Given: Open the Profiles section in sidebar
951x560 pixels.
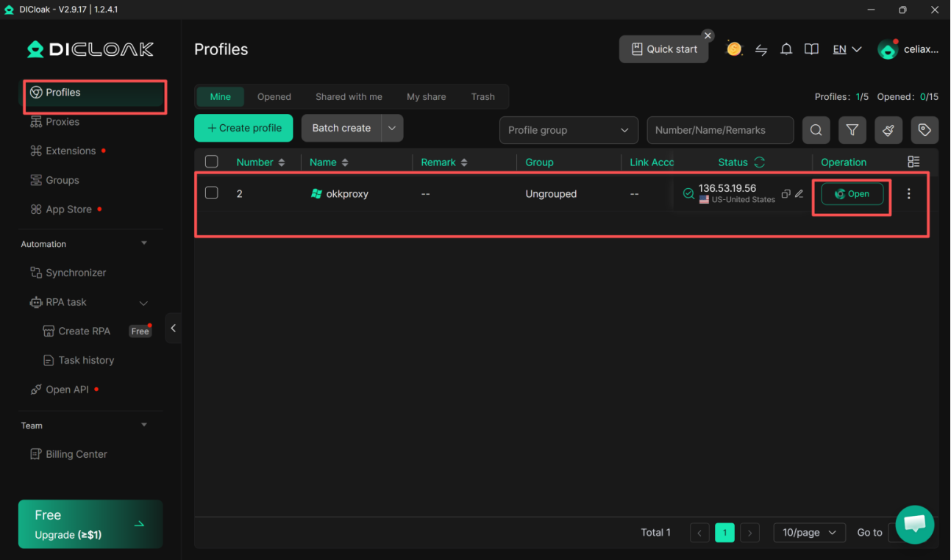Looking at the screenshot, I should coord(92,93).
